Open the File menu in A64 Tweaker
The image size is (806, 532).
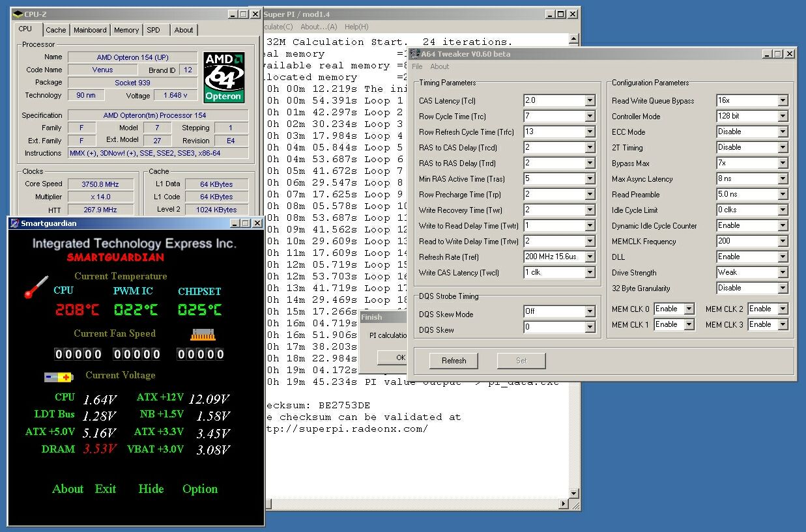417,66
